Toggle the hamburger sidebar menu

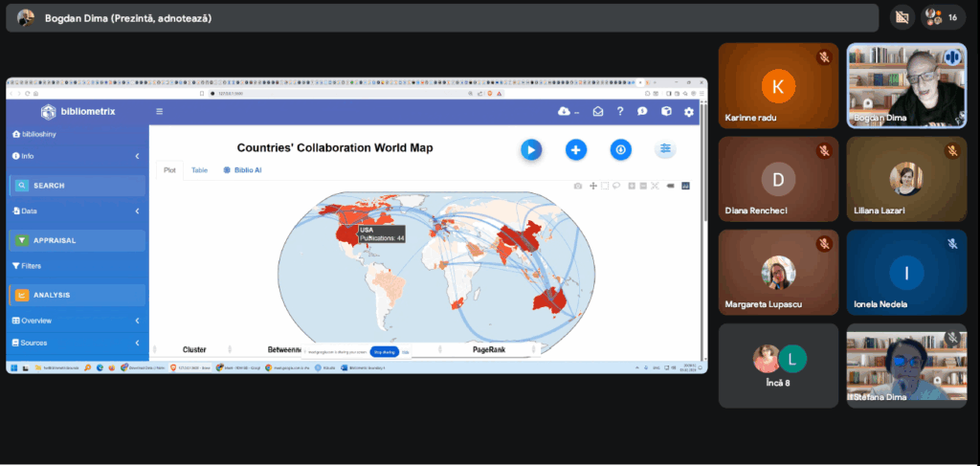(160, 112)
